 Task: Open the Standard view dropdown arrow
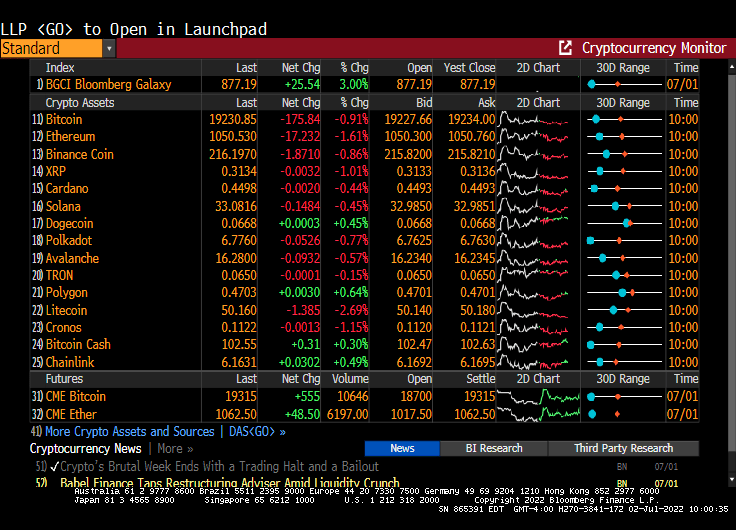coord(109,48)
